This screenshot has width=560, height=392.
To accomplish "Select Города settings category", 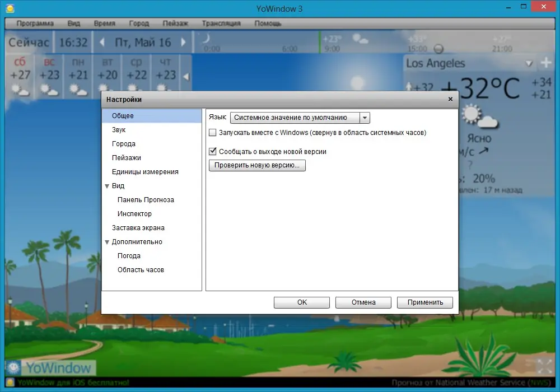I will coord(152,143).
